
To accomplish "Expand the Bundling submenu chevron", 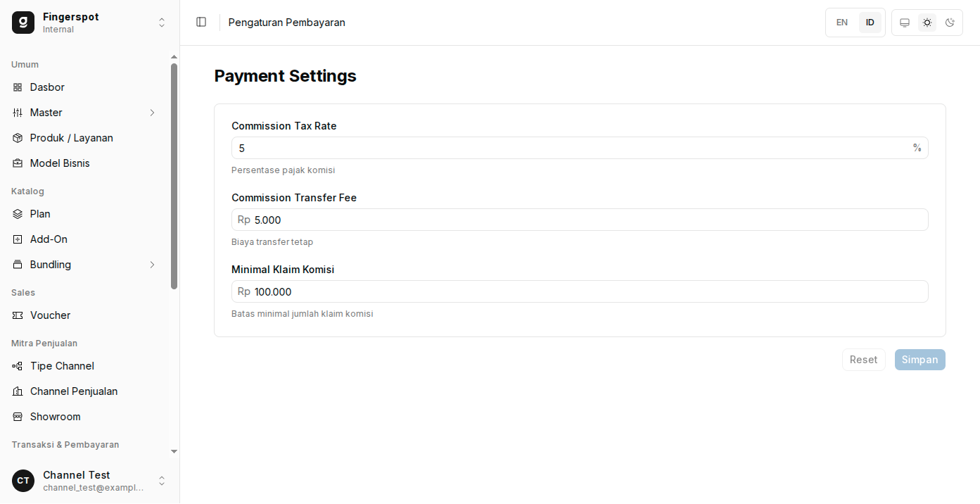I will tap(153, 265).
